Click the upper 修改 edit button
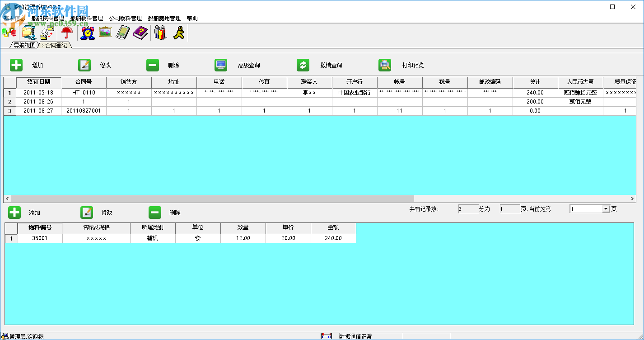Screen dimensions: 644x340 (84, 65)
